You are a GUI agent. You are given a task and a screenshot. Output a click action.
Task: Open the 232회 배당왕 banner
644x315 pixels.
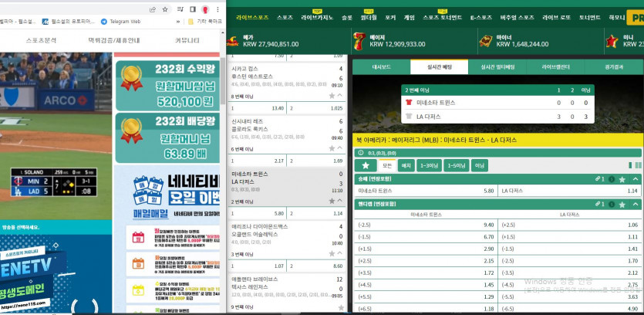pos(167,137)
